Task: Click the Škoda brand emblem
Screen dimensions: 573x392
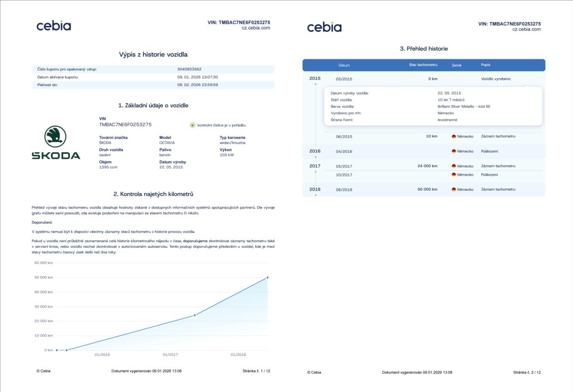Action: (x=56, y=142)
